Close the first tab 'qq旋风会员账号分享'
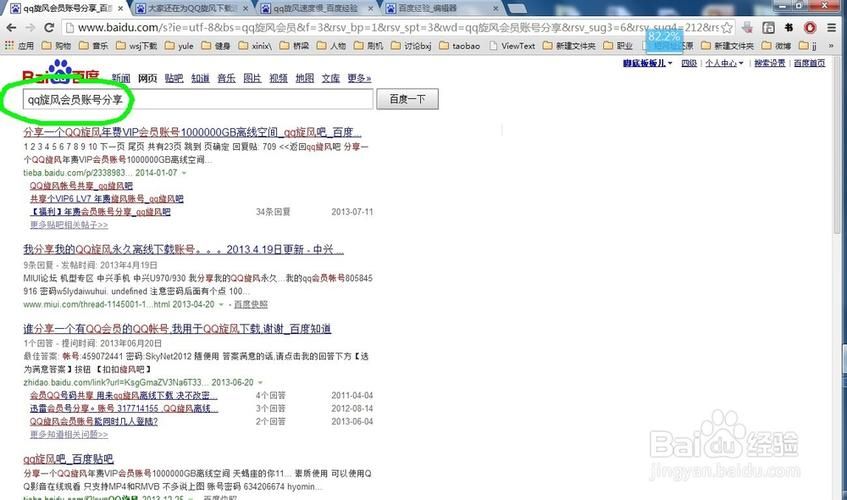The height and width of the screenshot is (500, 847). pos(120,9)
